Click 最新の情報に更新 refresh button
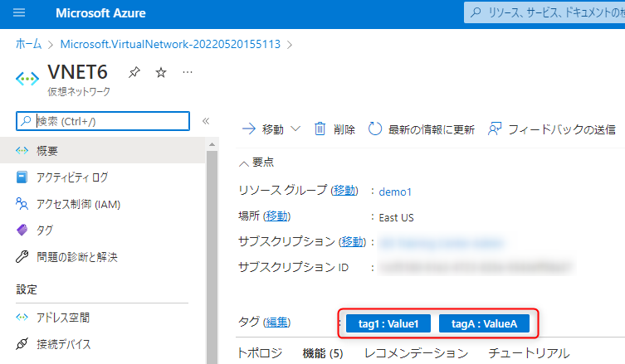The width and height of the screenshot is (625, 364). pos(421,129)
